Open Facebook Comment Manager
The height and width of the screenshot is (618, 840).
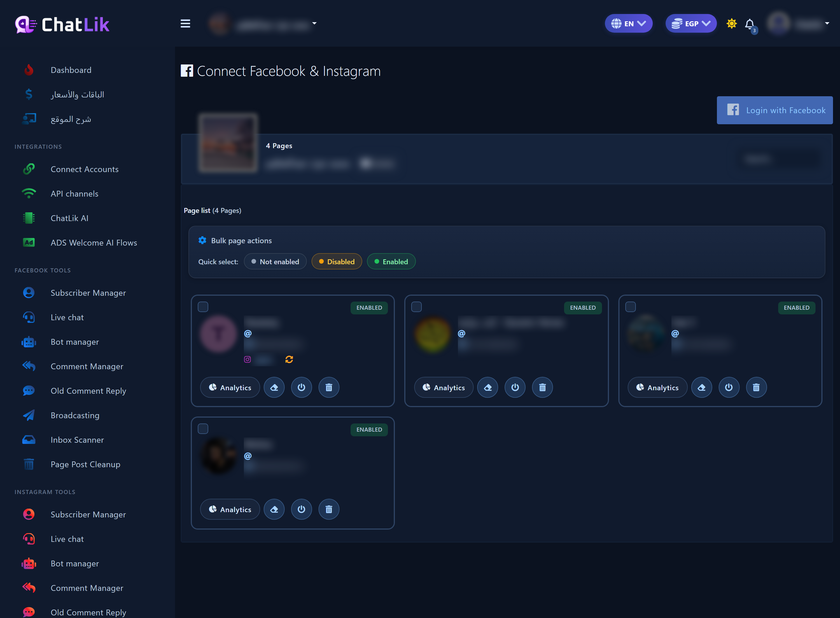pyautogui.click(x=87, y=366)
